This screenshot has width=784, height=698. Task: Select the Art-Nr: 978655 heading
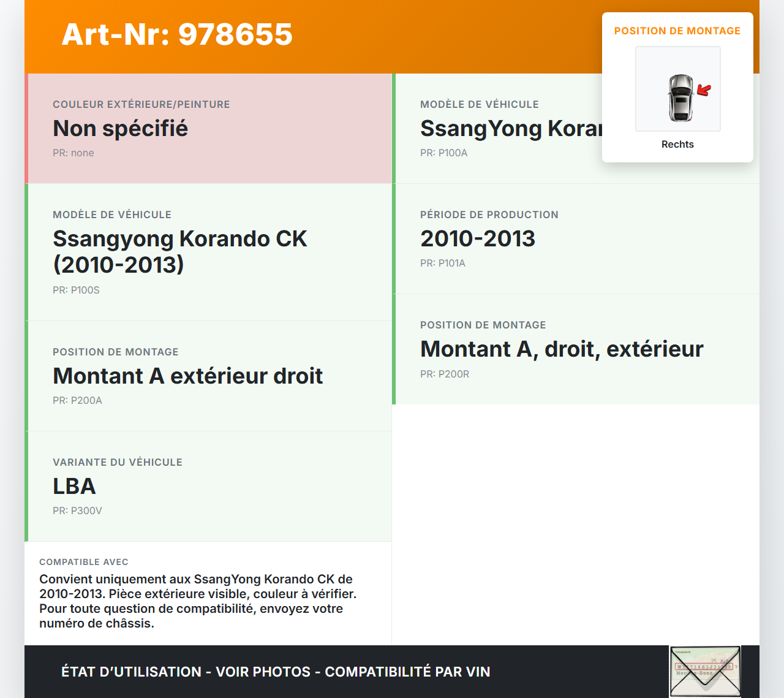(x=177, y=34)
